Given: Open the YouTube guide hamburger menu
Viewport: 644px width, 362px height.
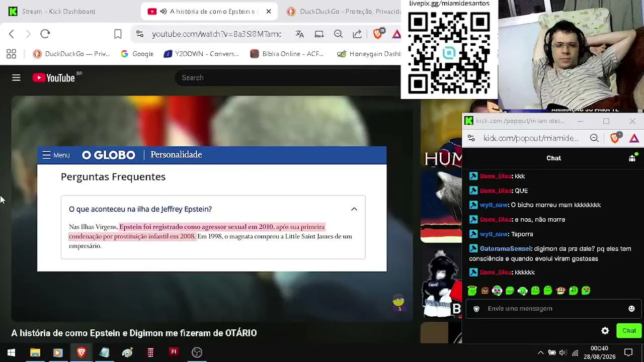Looking at the screenshot, I should (x=16, y=77).
